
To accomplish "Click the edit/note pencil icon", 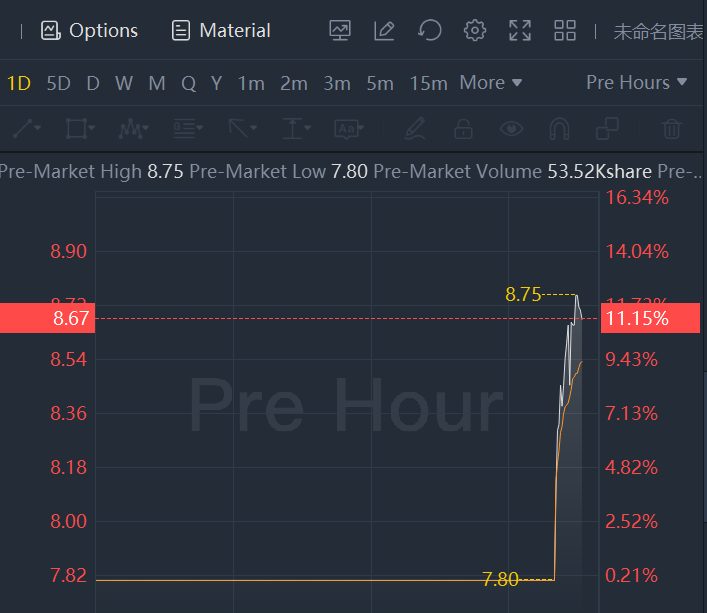I will [385, 31].
